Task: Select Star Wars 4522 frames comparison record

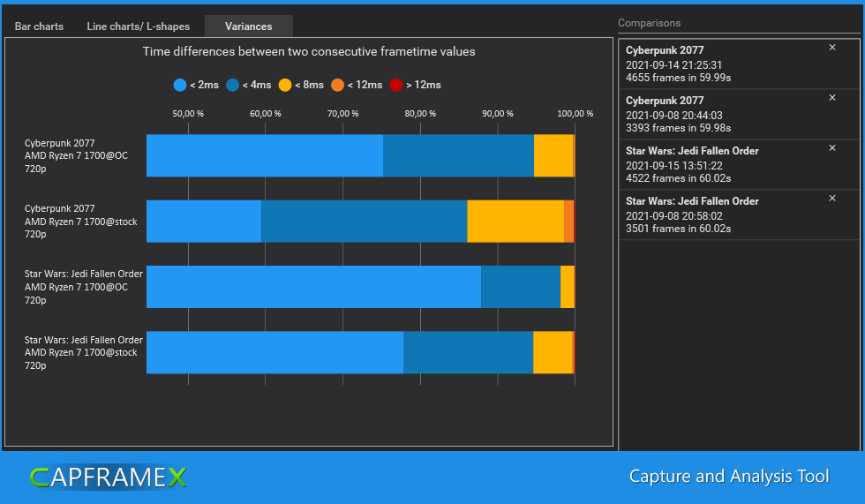Action: pyautogui.click(x=740, y=164)
